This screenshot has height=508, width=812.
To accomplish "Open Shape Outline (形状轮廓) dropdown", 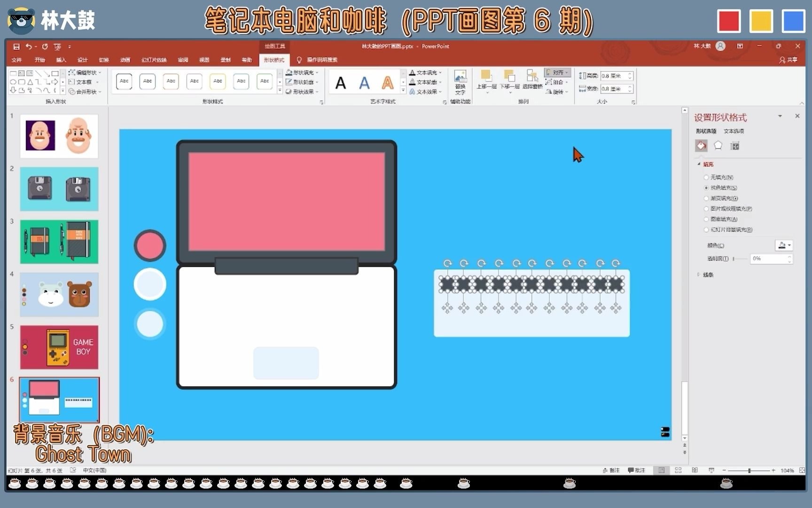I will pos(302,82).
